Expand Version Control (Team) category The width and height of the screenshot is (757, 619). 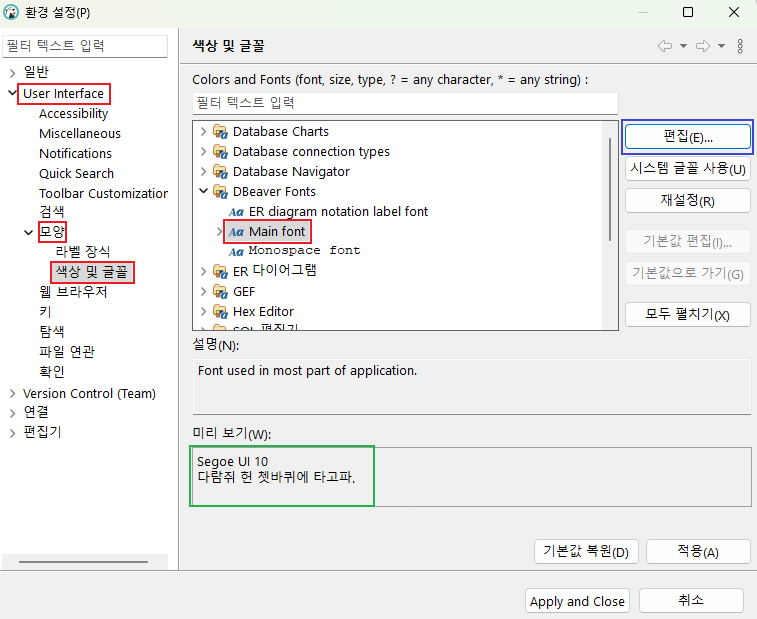coord(13,394)
